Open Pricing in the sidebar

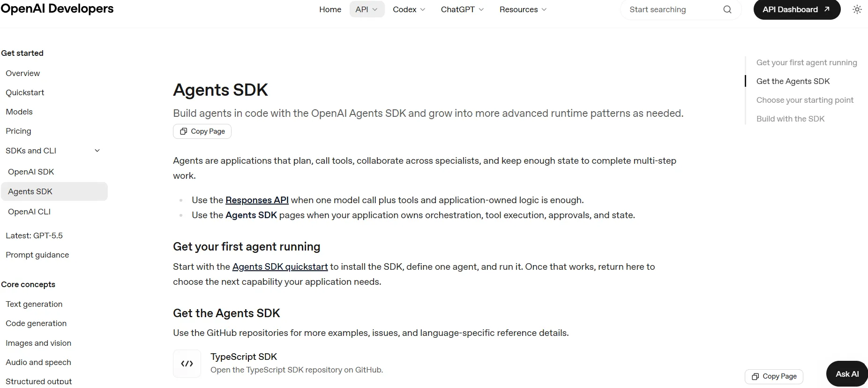[18, 131]
